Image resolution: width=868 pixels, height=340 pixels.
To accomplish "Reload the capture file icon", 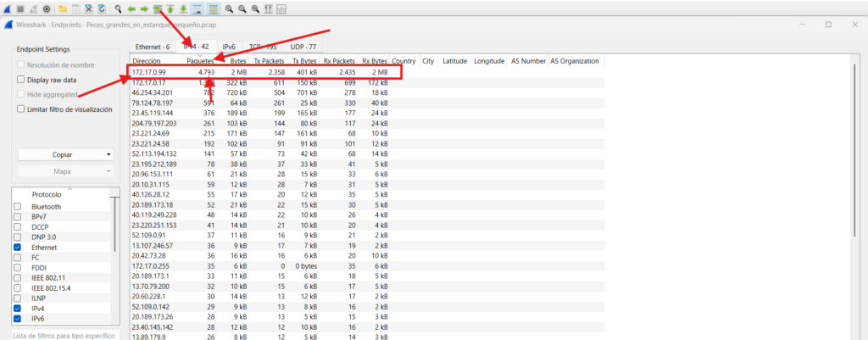I will 101,8.
